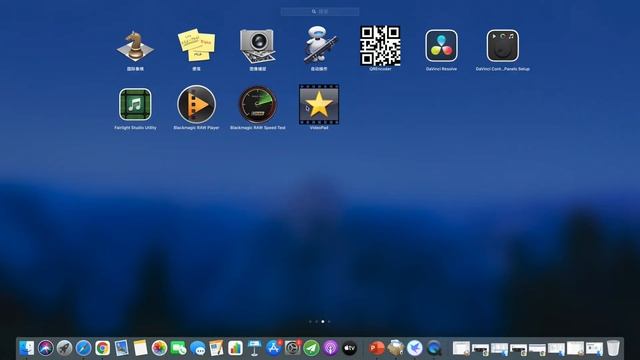Open the Notes app in the Dock

tap(140, 348)
